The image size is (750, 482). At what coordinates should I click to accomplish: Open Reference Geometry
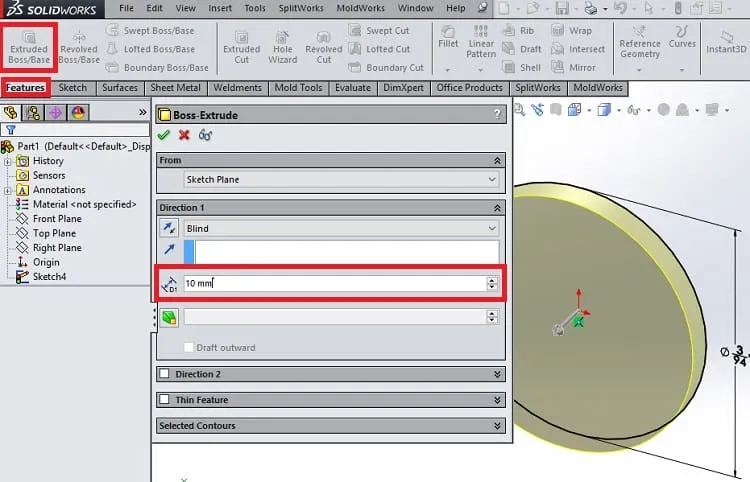640,42
